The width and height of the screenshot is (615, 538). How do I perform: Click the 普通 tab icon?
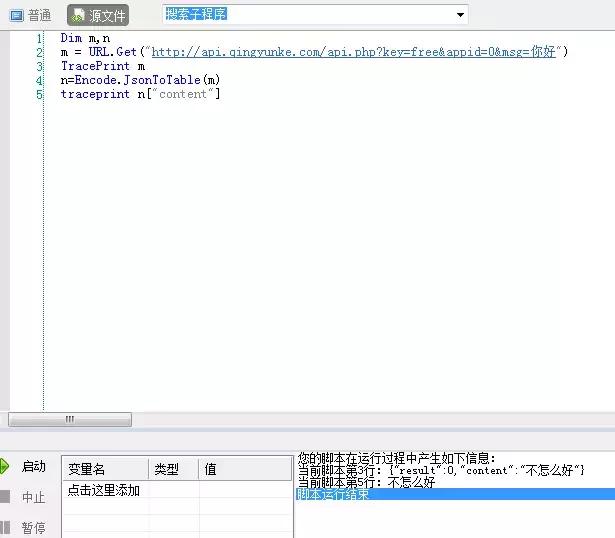pos(16,16)
